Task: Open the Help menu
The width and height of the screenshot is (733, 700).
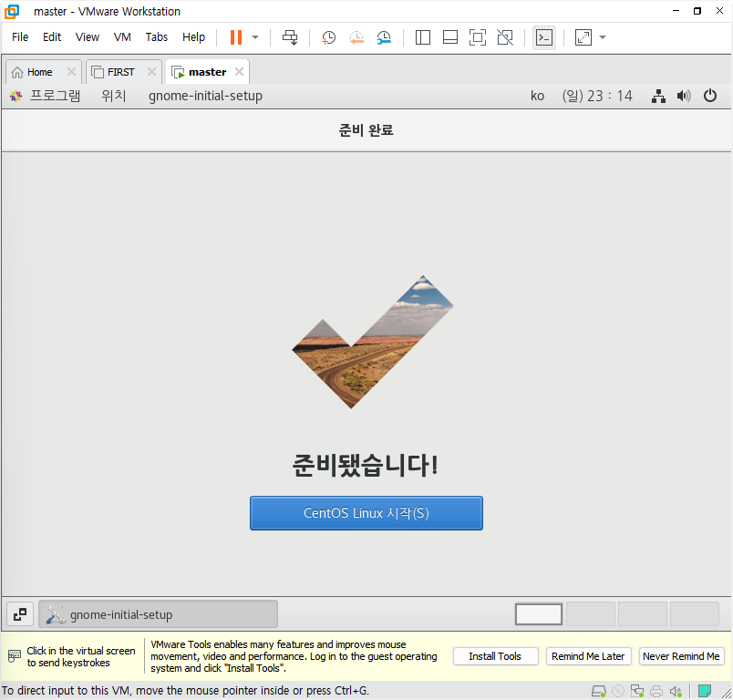Action: pos(193,37)
